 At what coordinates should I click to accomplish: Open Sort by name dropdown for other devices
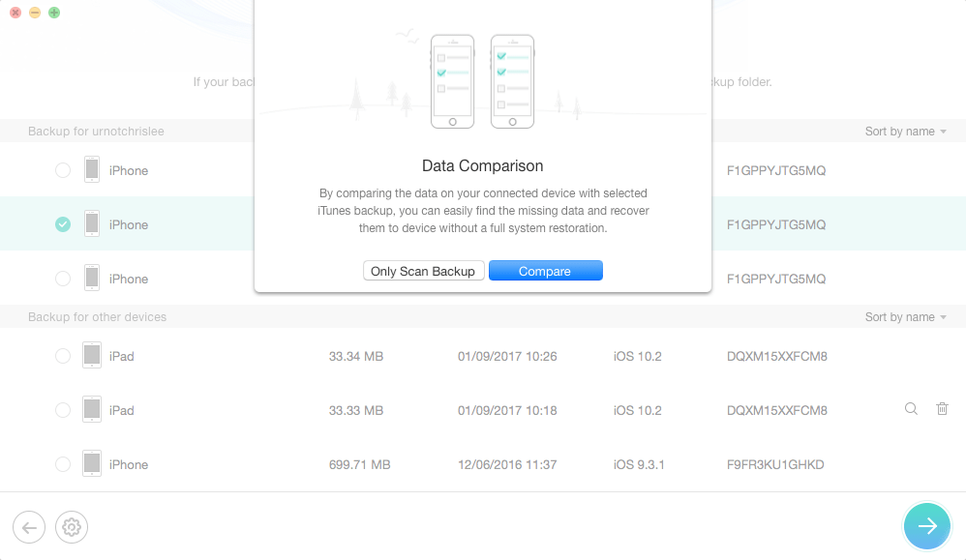pyautogui.click(x=905, y=317)
